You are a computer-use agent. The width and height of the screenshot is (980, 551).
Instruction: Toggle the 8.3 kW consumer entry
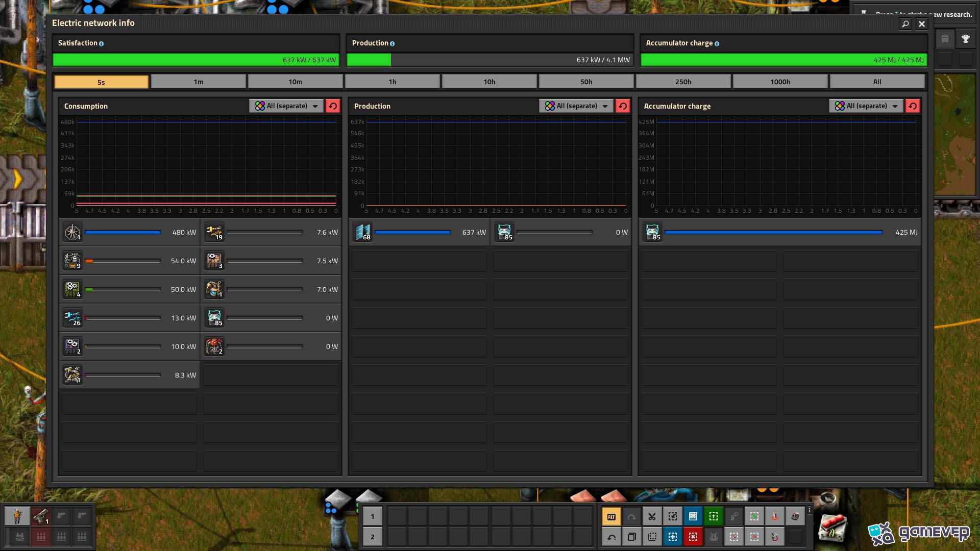click(x=129, y=375)
